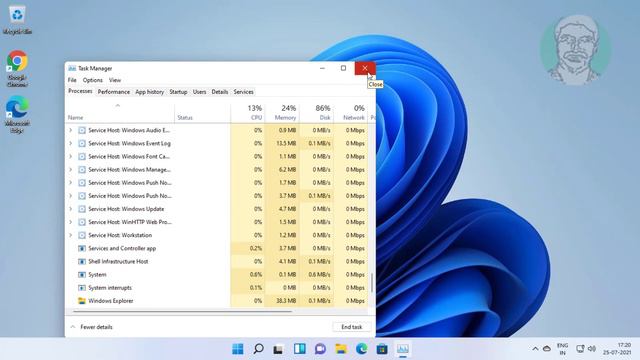
Task: Click the volume speaker tray icon
Action: 592,349
